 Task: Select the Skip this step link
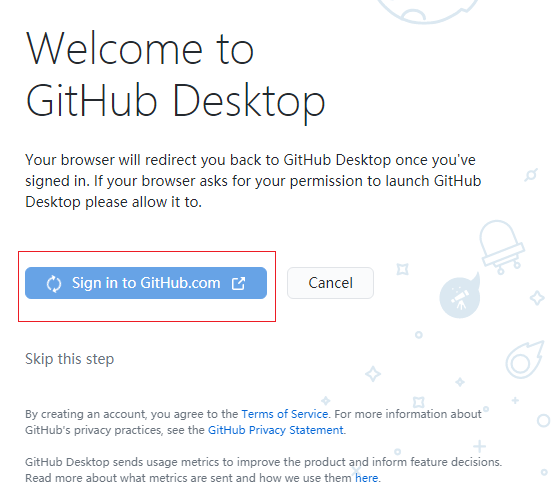[70, 359]
